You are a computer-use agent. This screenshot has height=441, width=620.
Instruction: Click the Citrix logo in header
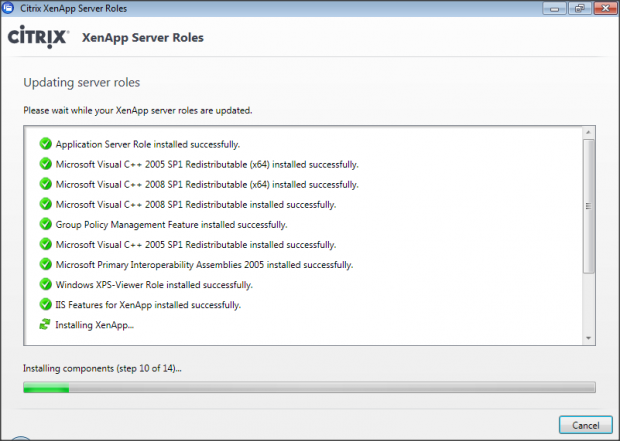click(x=38, y=37)
